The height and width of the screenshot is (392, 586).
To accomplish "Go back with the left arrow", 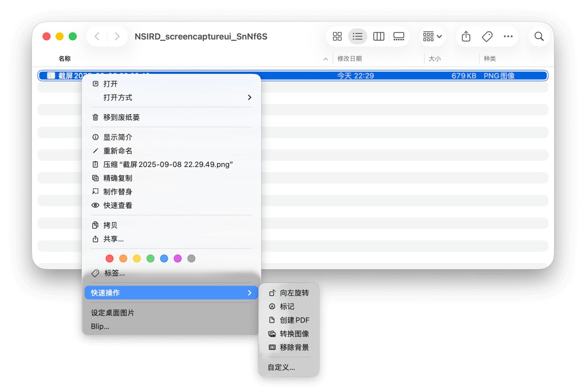I will (97, 36).
